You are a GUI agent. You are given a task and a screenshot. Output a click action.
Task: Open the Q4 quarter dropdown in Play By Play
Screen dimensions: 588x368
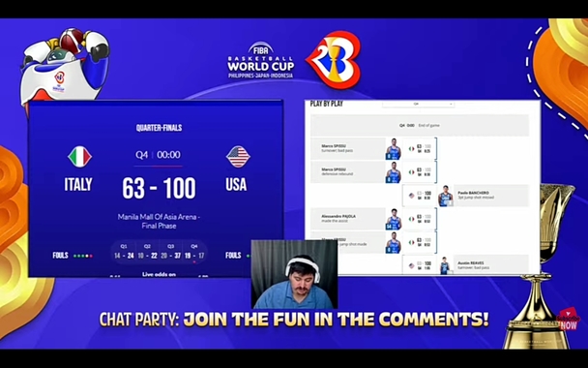click(418, 104)
